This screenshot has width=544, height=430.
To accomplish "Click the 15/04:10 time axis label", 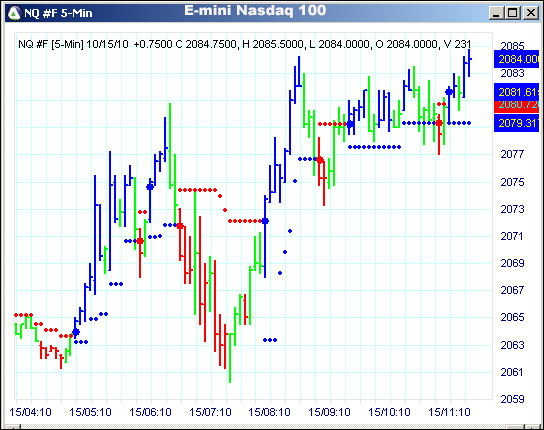I will click(30, 412).
